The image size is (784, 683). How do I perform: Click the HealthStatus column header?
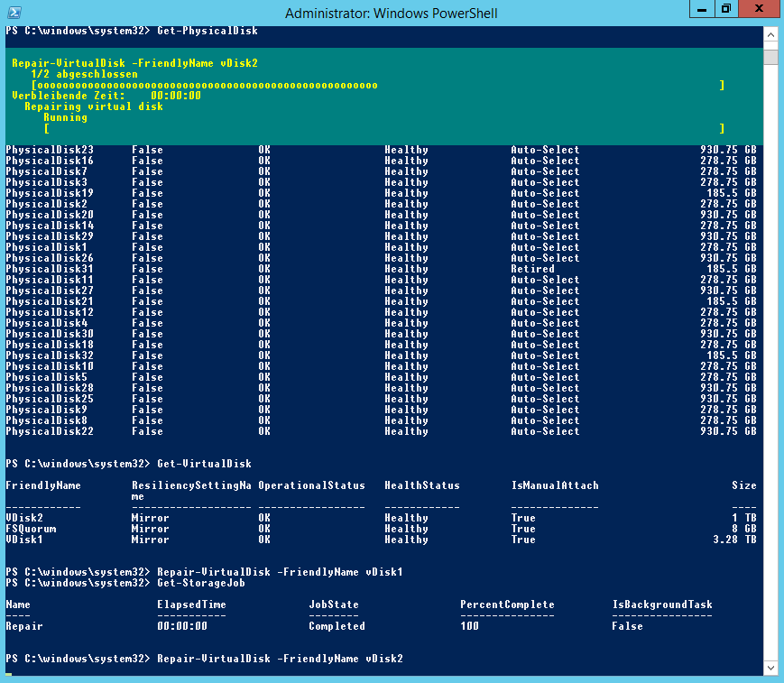[x=421, y=485]
